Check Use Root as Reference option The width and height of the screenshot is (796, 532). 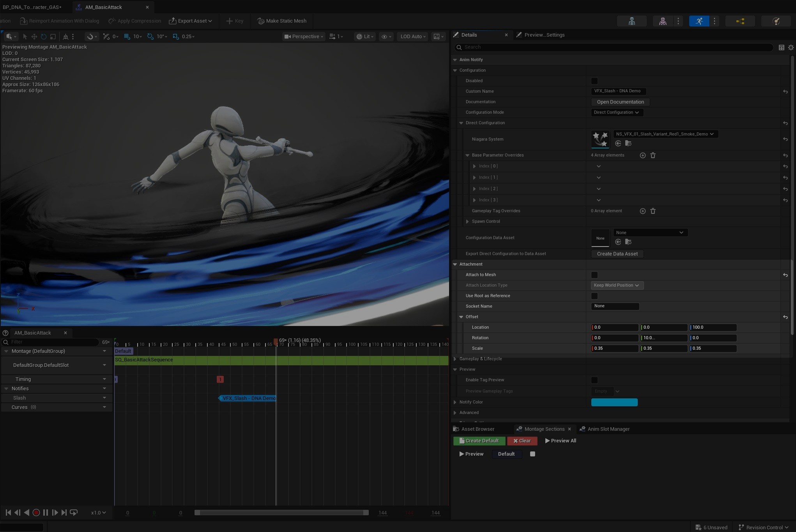click(594, 296)
